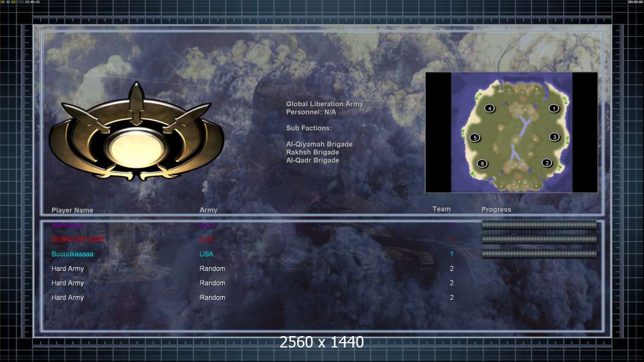Click the island center on map preview
Image resolution: width=644 pixels, height=362 pixels.
click(516, 135)
